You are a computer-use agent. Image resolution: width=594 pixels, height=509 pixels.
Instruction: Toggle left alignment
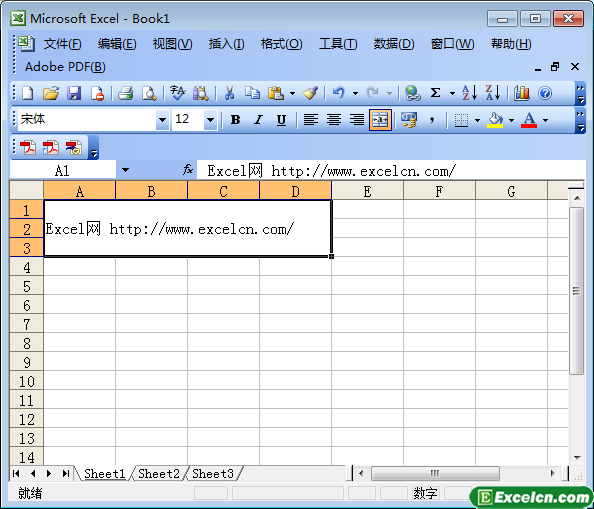point(311,120)
